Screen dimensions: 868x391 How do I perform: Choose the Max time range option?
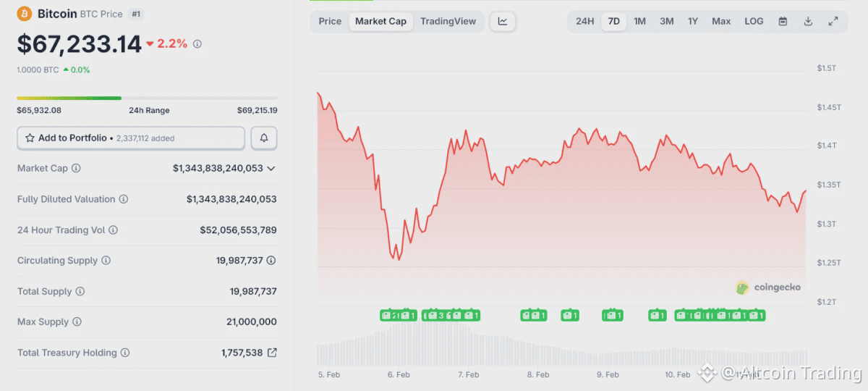click(x=721, y=21)
